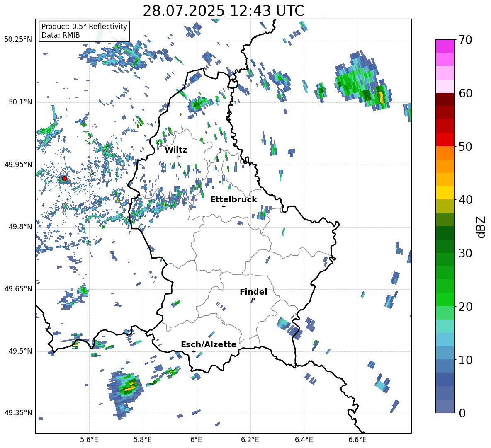491x448 pixels.
Task: Click the 49.65°N latitude label
Action: click(18, 289)
